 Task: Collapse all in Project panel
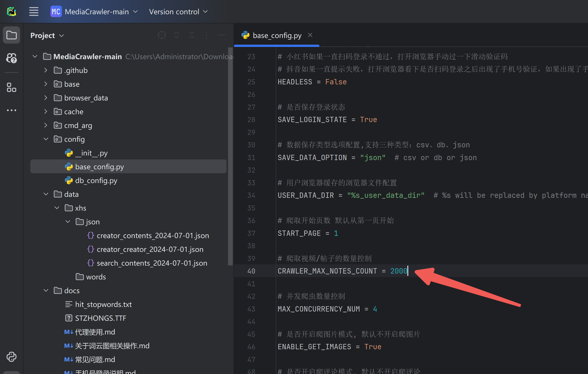192,35
